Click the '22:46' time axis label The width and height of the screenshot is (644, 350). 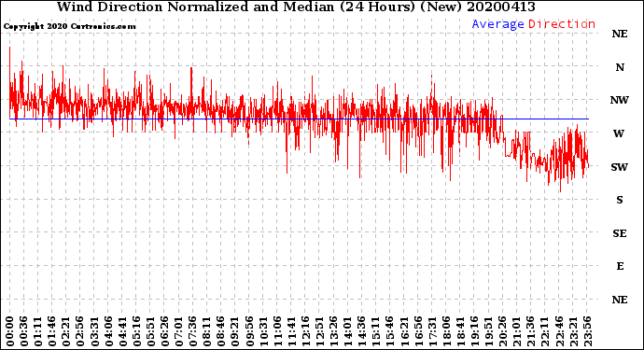pos(560,332)
